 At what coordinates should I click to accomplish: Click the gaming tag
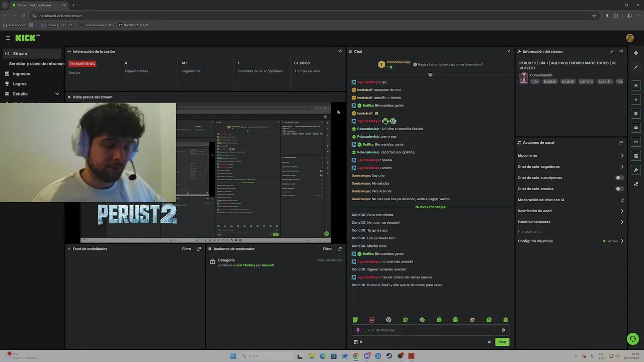click(x=586, y=81)
